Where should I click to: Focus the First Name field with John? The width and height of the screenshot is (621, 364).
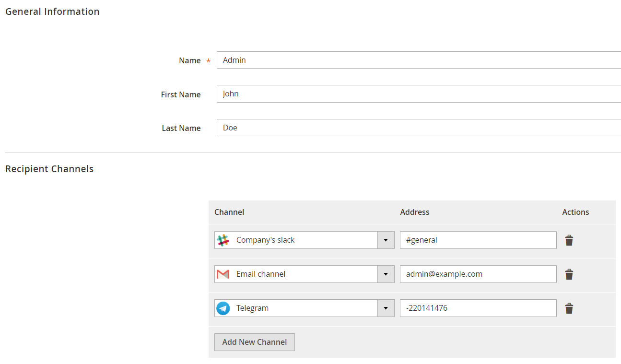coord(419,94)
